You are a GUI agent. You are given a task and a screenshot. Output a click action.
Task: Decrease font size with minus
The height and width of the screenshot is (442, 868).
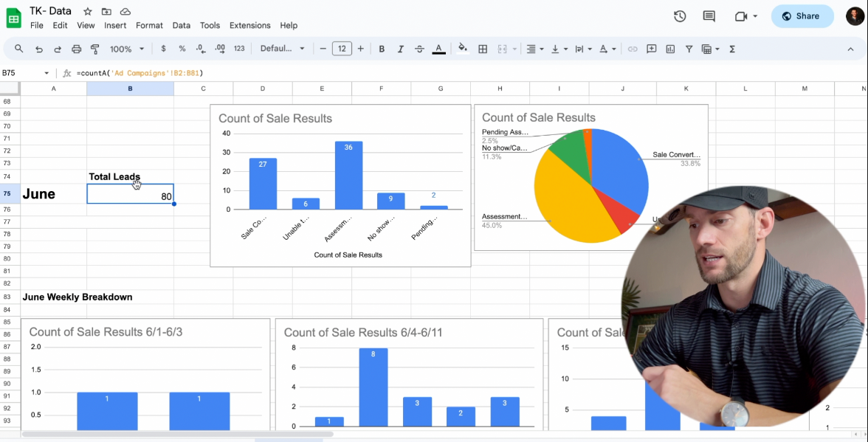click(323, 49)
